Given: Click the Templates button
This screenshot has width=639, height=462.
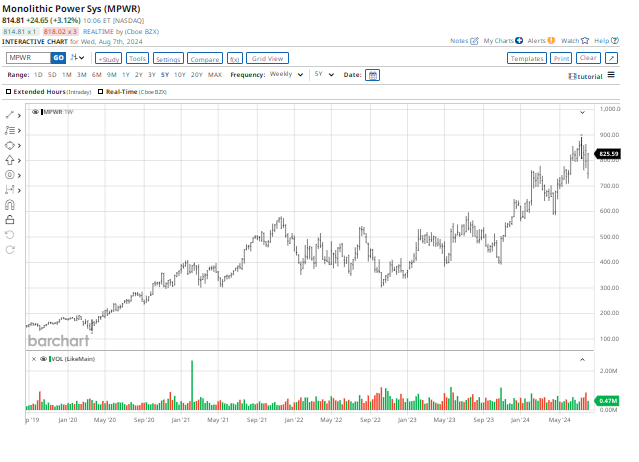Looking at the screenshot, I should click(526, 59).
